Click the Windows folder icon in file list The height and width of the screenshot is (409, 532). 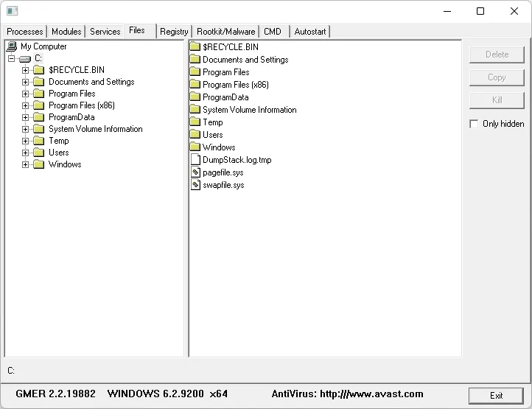[x=195, y=147]
